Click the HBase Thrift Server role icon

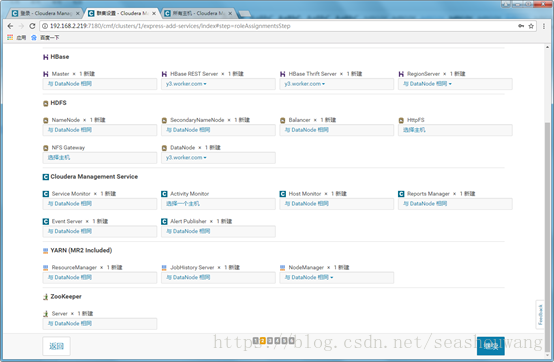pyautogui.click(x=282, y=74)
